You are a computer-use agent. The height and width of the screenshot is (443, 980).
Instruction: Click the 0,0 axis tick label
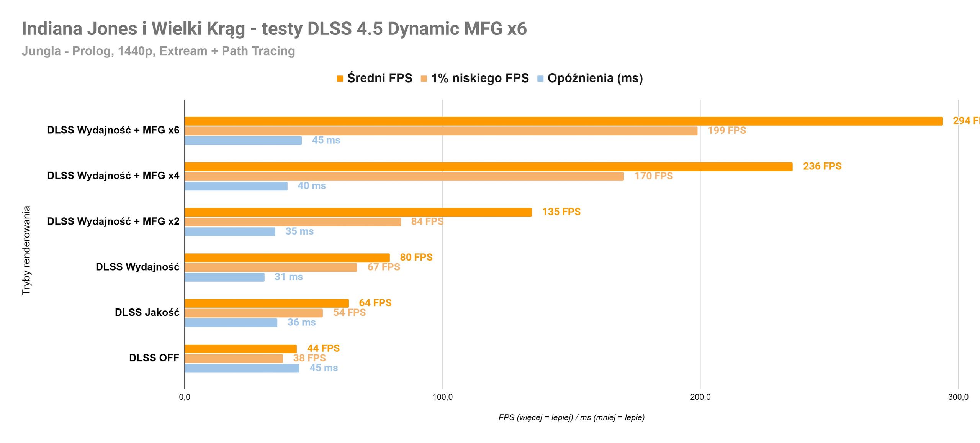point(185,397)
